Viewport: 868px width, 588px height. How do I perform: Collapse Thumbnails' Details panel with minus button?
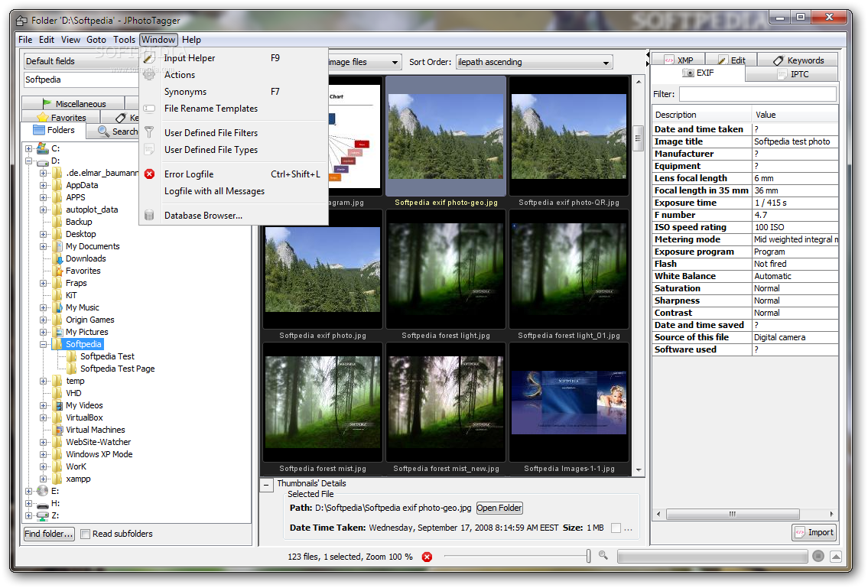point(266,486)
